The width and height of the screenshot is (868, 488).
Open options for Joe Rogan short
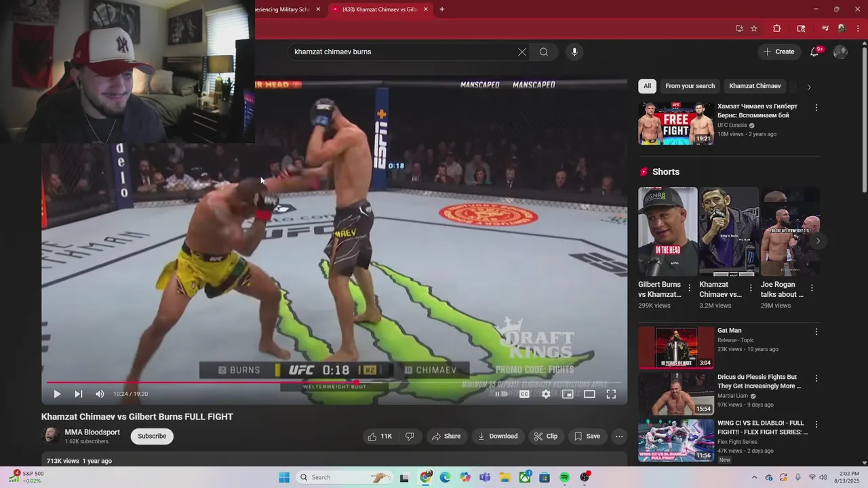click(812, 288)
